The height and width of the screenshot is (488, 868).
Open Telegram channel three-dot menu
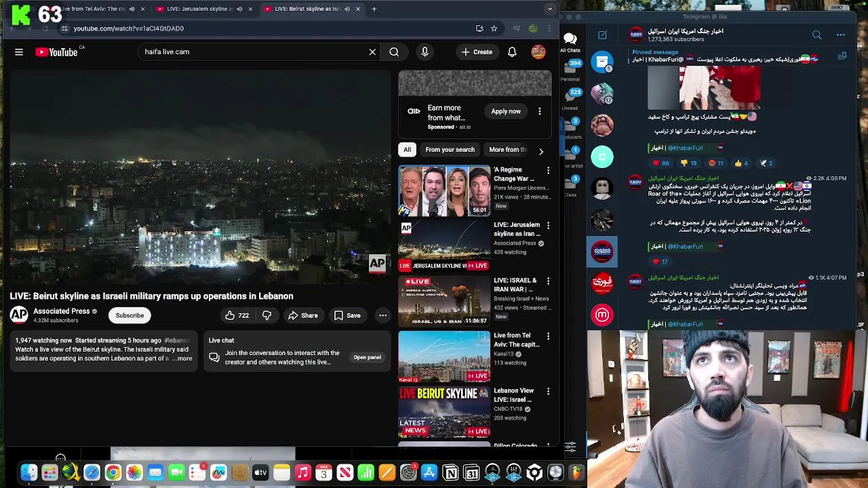841,35
